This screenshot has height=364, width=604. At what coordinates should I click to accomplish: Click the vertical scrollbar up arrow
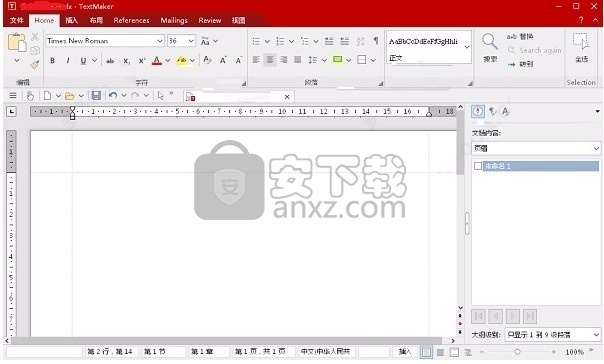460,107
